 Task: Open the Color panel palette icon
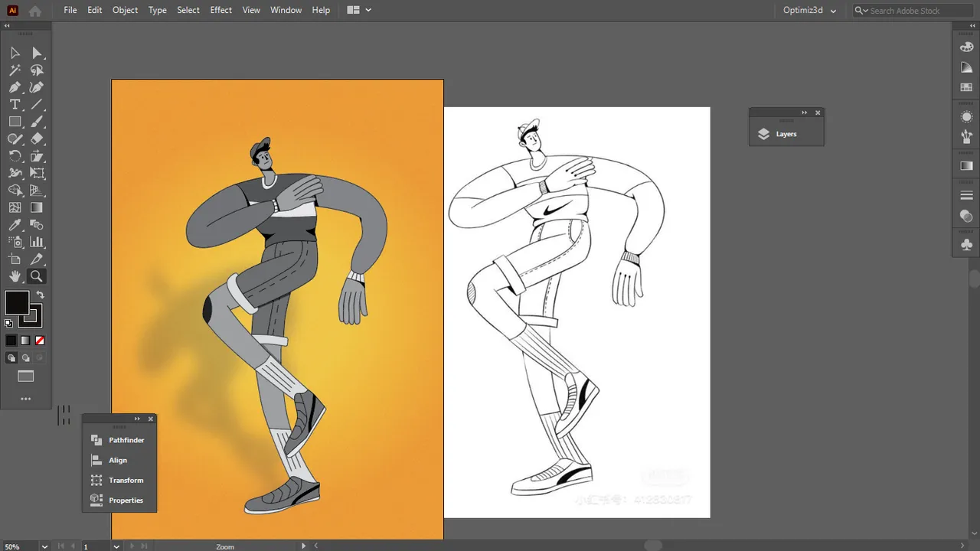pyautogui.click(x=966, y=47)
